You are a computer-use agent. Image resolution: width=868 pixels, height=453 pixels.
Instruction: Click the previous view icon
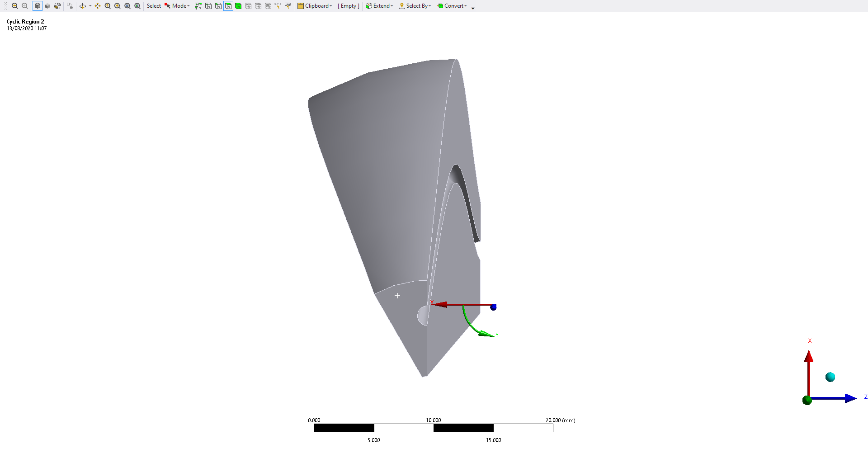point(15,6)
